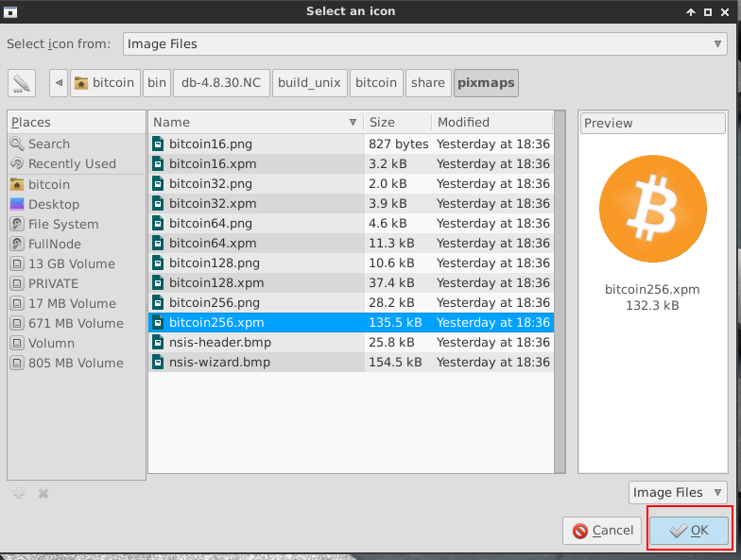Click the file icon of bitcoin128.xpm

[158, 283]
